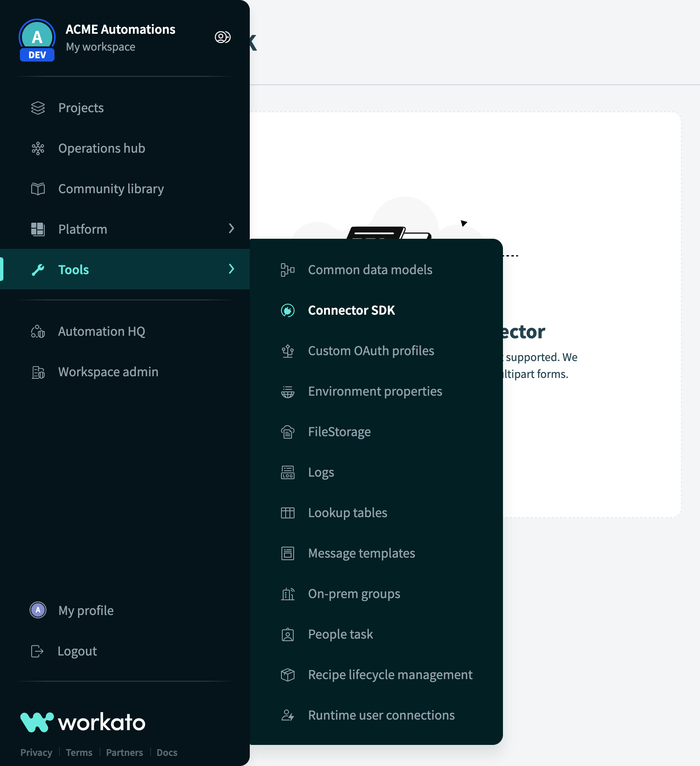Screen dimensions: 700x766
Task: Select Platform menu label
Action: [x=83, y=229]
